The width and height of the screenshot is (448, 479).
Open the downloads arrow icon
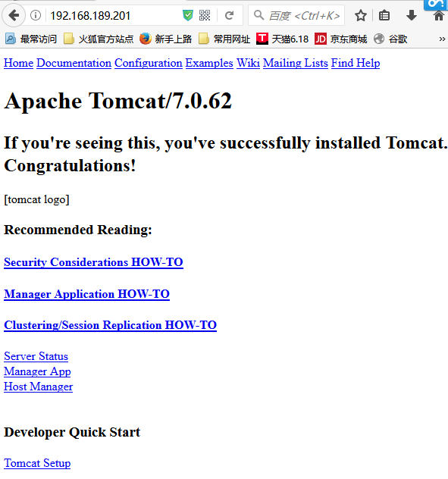[412, 15]
